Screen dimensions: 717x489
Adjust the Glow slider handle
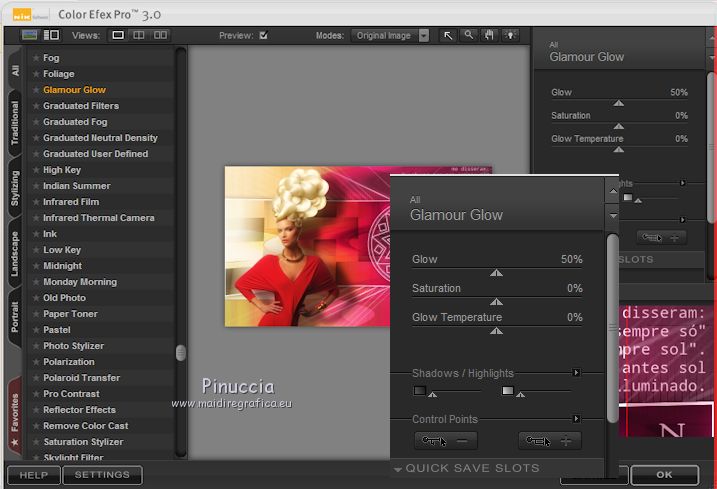496,272
